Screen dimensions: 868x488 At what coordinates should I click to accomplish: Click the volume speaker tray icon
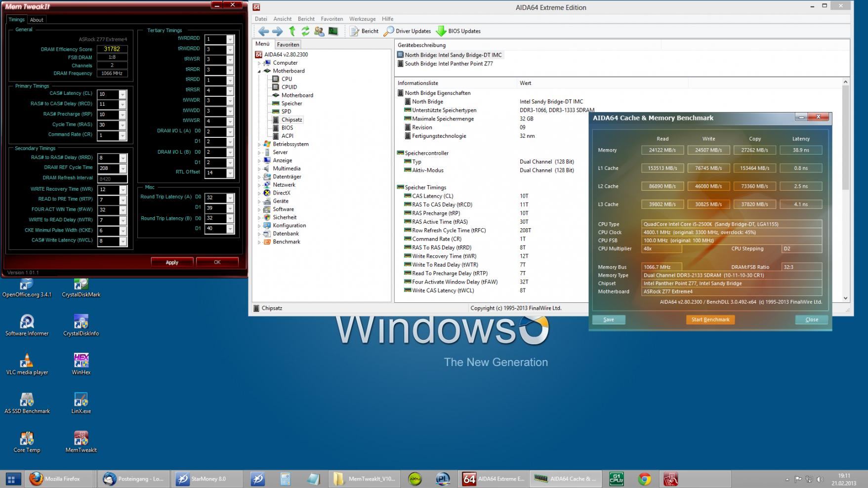coord(820,479)
